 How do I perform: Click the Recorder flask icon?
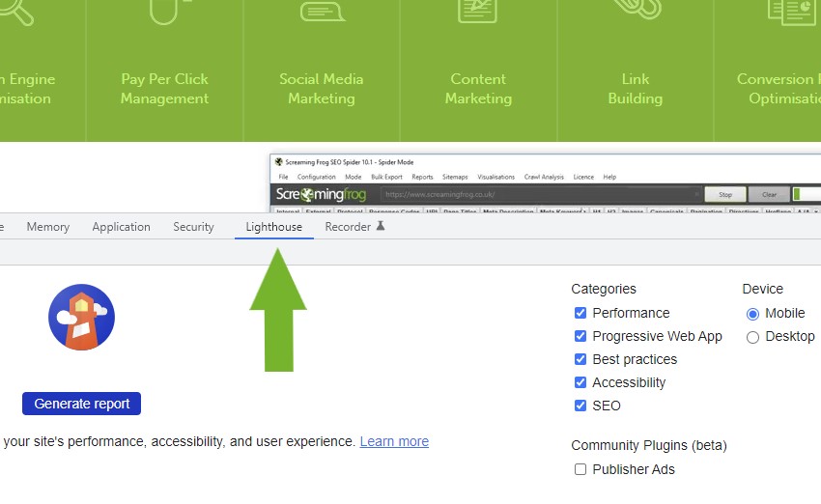point(381,227)
